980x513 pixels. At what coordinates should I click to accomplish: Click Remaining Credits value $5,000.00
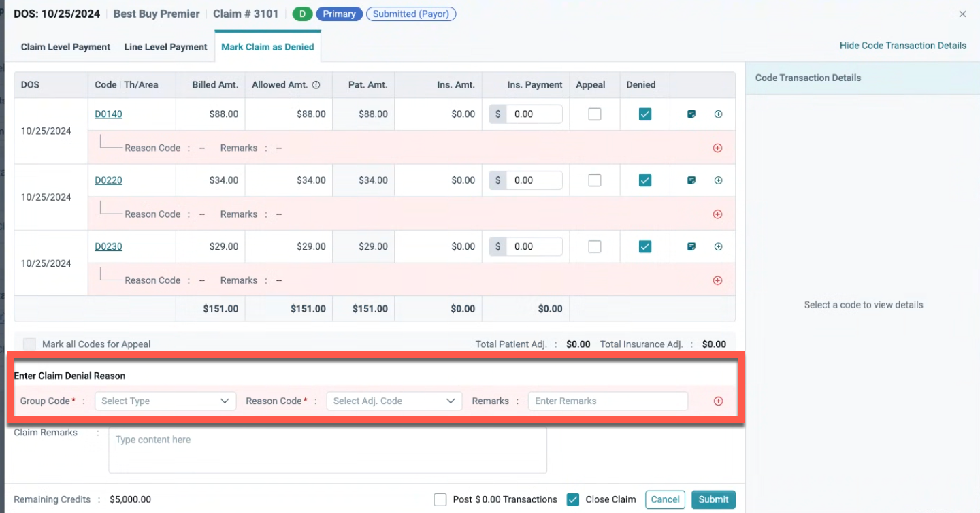tap(130, 499)
